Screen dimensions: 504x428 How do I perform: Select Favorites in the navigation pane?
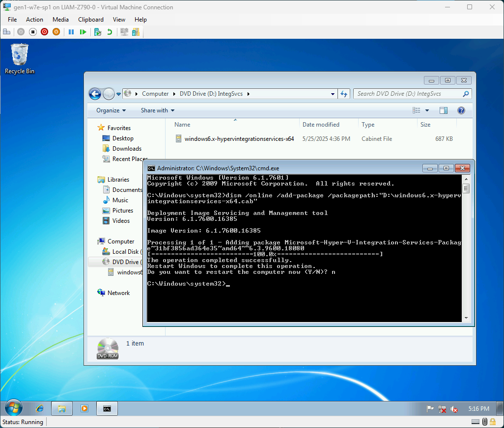[119, 128]
